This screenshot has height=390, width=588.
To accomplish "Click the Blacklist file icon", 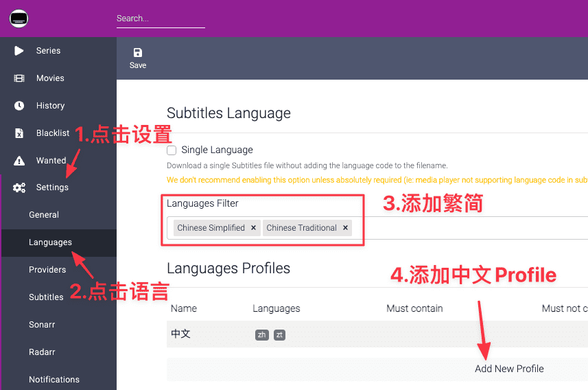I will 19,133.
